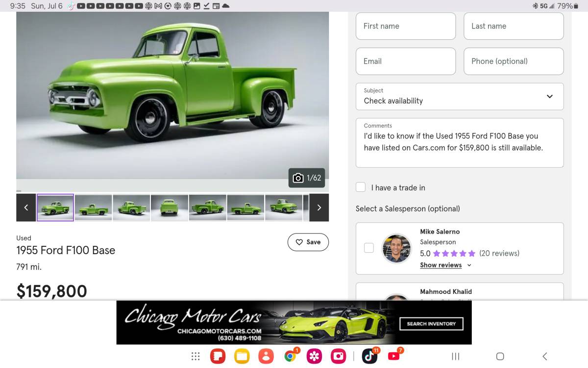Open the yellow My Files app
Viewport: 588px width, 368px height.
(242, 356)
